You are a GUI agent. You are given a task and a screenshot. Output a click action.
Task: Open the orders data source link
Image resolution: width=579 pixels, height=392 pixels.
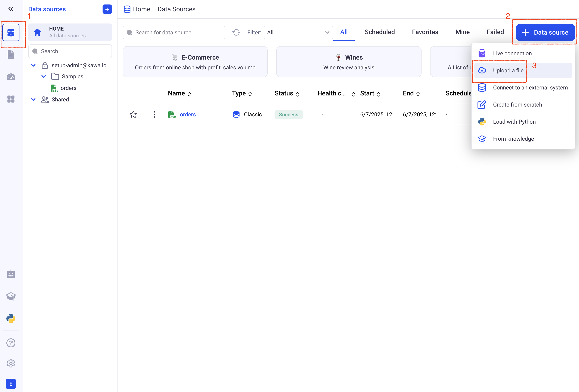tap(188, 115)
